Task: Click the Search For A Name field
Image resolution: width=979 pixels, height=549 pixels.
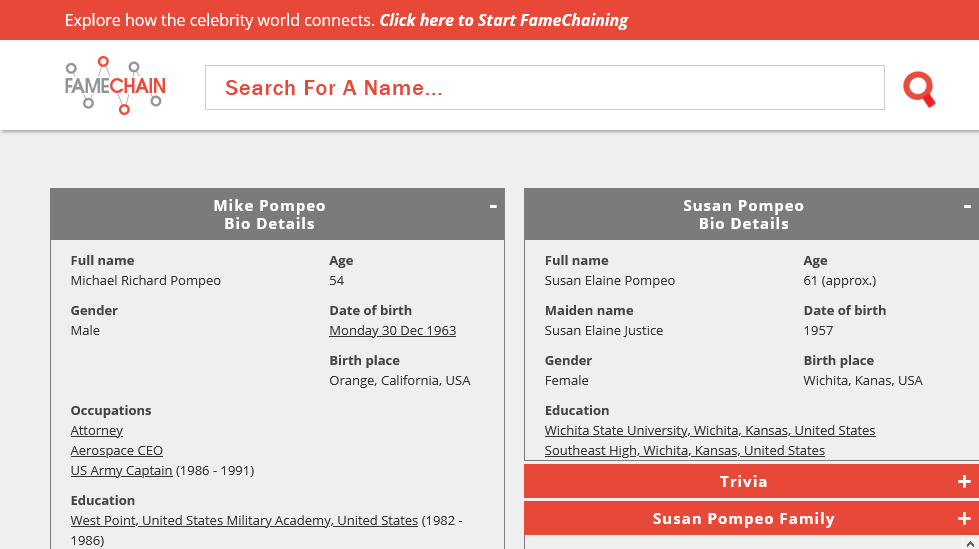Action: tap(544, 87)
